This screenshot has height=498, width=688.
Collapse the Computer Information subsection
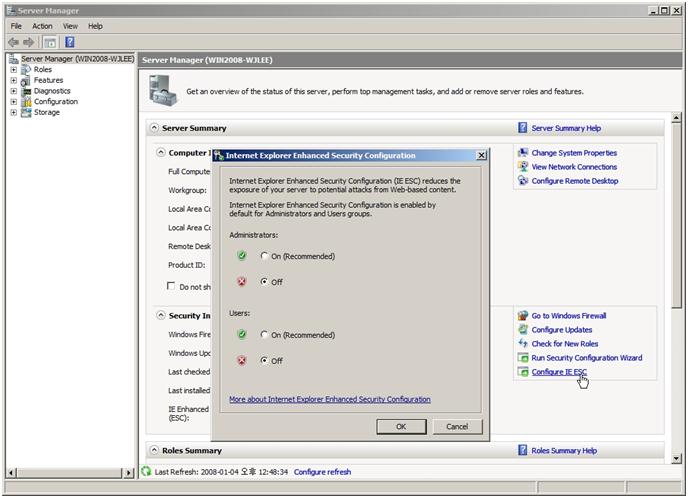coord(161,153)
